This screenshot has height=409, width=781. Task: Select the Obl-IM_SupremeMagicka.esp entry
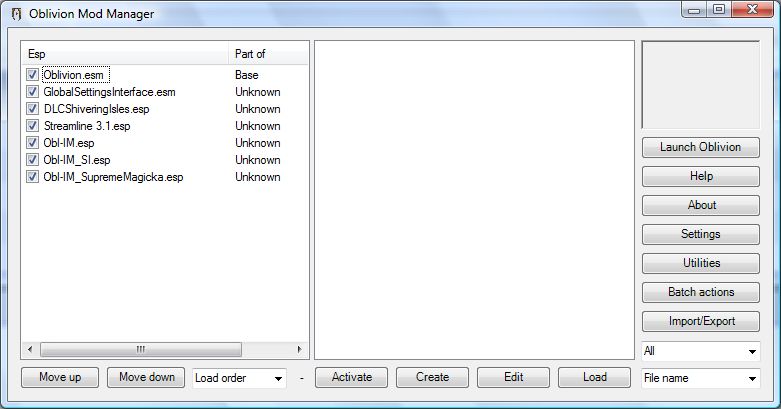tap(113, 177)
